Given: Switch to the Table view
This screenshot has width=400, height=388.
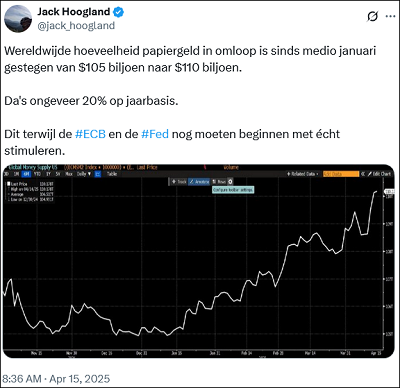Looking at the screenshot, I should (112, 174).
